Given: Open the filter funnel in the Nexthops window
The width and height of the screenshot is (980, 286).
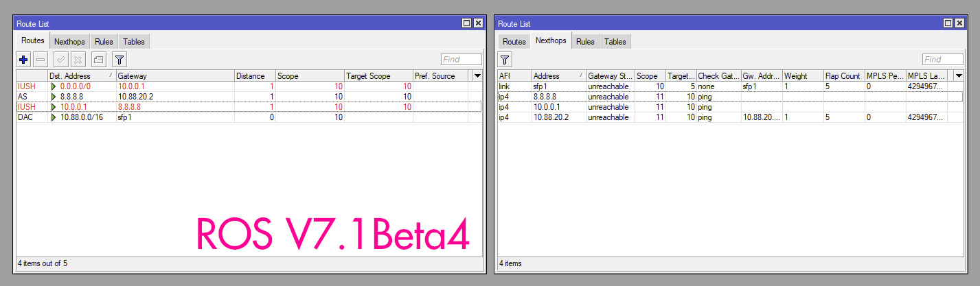Looking at the screenshot, I should [505, 60].
